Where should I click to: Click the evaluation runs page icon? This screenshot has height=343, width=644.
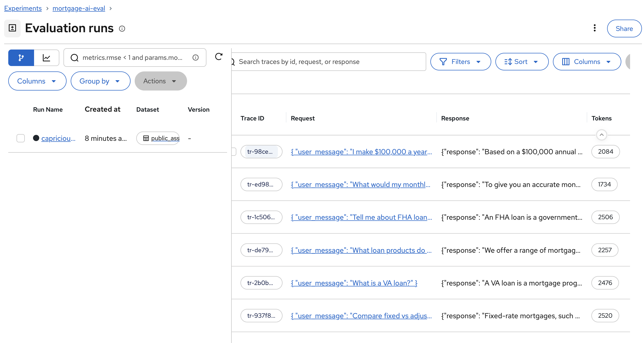[12, 28]
